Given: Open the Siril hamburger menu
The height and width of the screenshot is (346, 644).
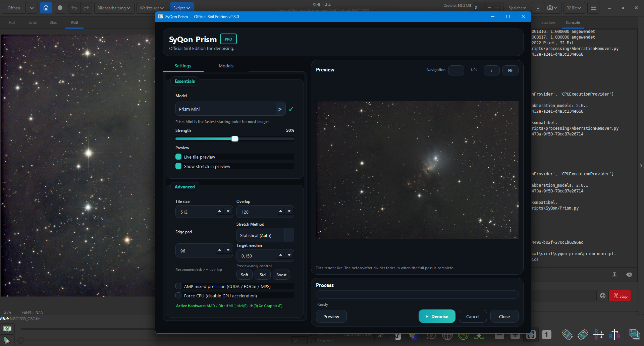Looking at the screenshot, I should [x=593, y=8].
